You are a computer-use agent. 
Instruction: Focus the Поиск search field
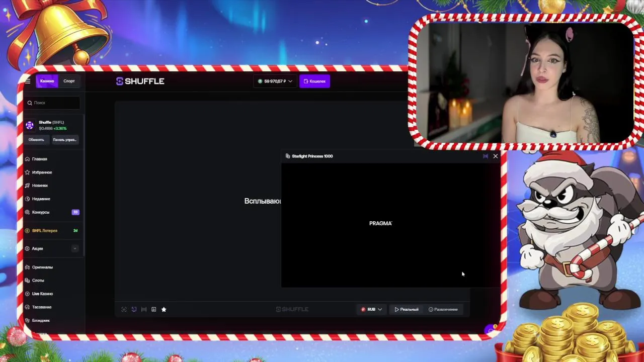point(53,103)
